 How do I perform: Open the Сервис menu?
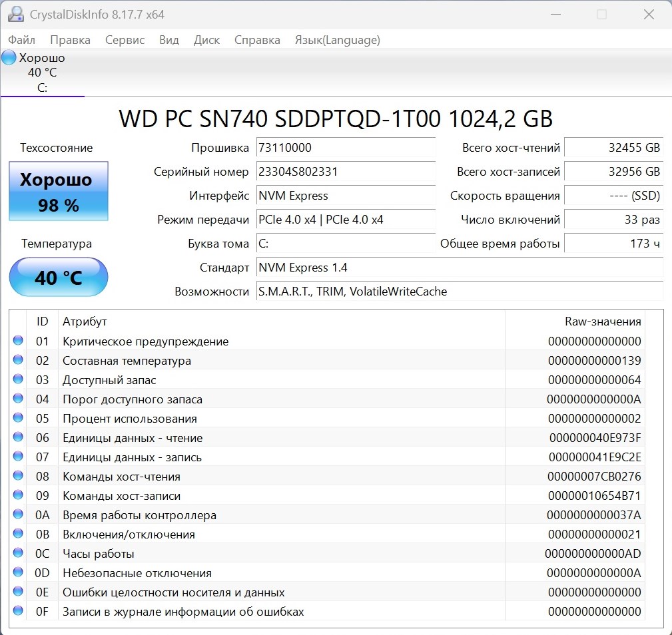[125, 40]
